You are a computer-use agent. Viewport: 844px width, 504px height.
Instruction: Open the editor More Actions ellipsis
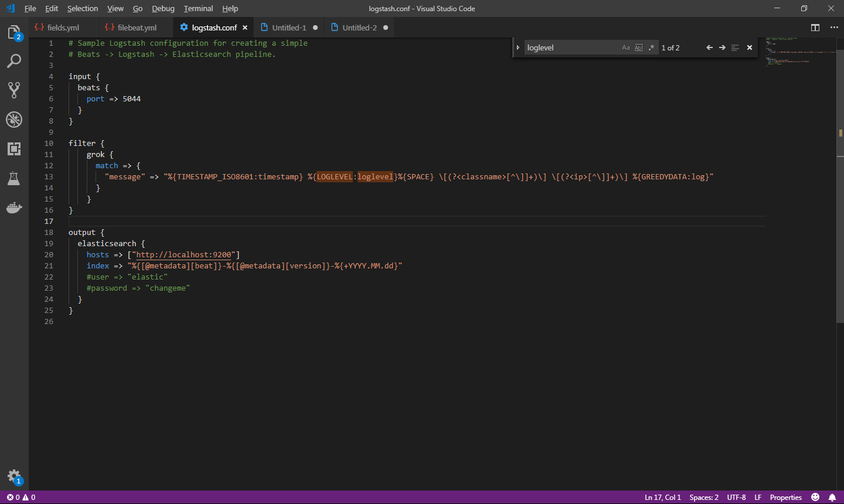coord(834,28)
